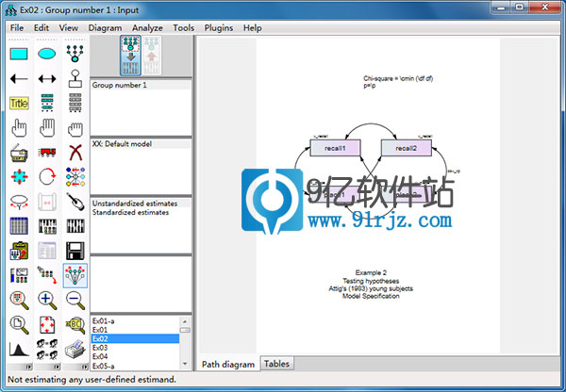Image resolution: width=566 pixels, height=392 pixels.
Task: Switch to the Tables tab
Action: click(x=276, y=364)
